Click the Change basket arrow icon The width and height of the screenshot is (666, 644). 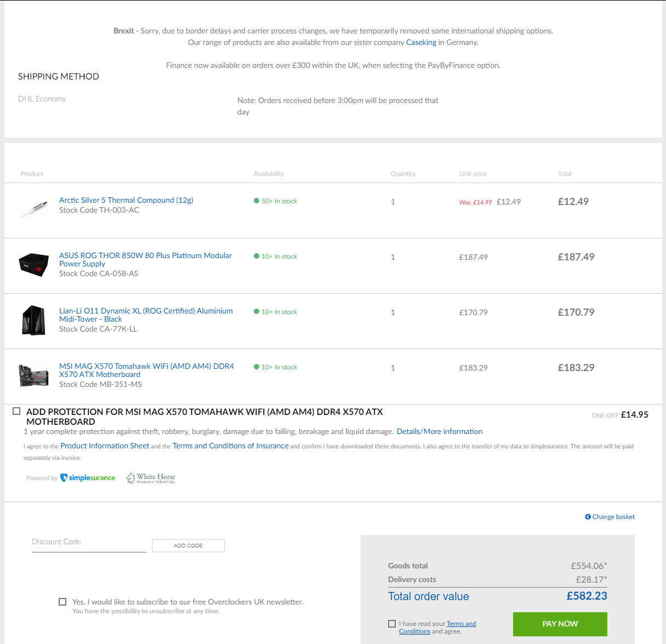(588, 517)
